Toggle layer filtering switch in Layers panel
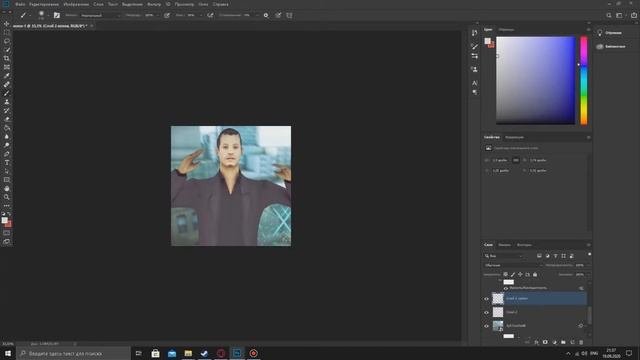The height and width of the screenshot is (360, 640). click(589, 255)
